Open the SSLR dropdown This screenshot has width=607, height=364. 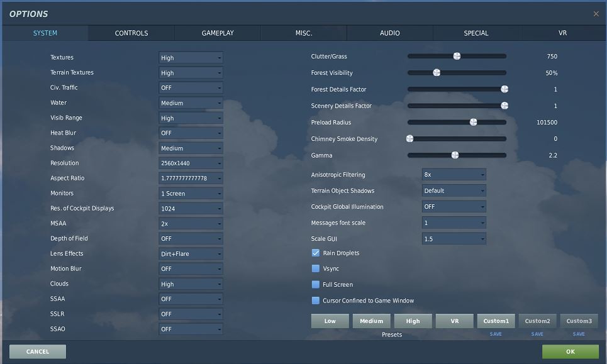click(191, 314)
